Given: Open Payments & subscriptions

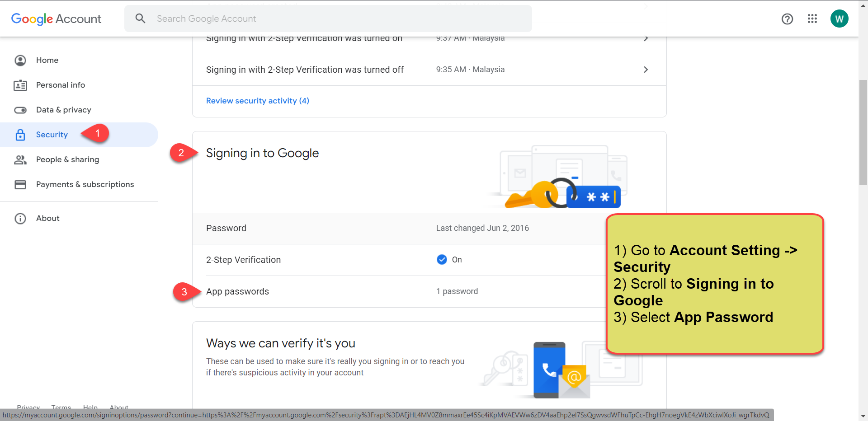Looking at the screenshot, I should point(79,184).
